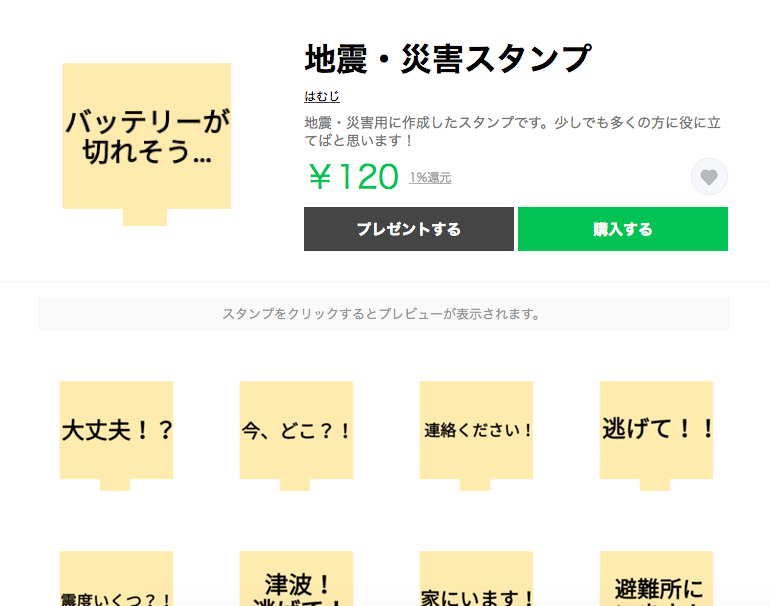This screenshot has width=770, height=606.
Task: Click the 地震・災害スタンプ title heading
Action: tap(448, 60)
